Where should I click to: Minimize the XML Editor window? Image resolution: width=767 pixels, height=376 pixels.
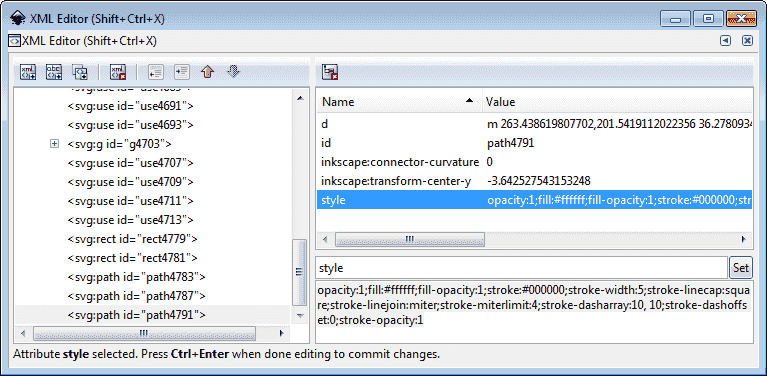677,19
